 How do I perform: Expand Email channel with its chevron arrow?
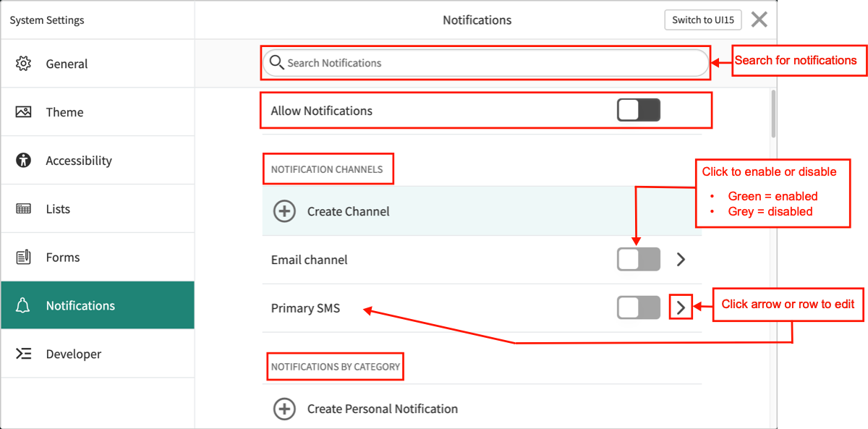tap(680, 259)
